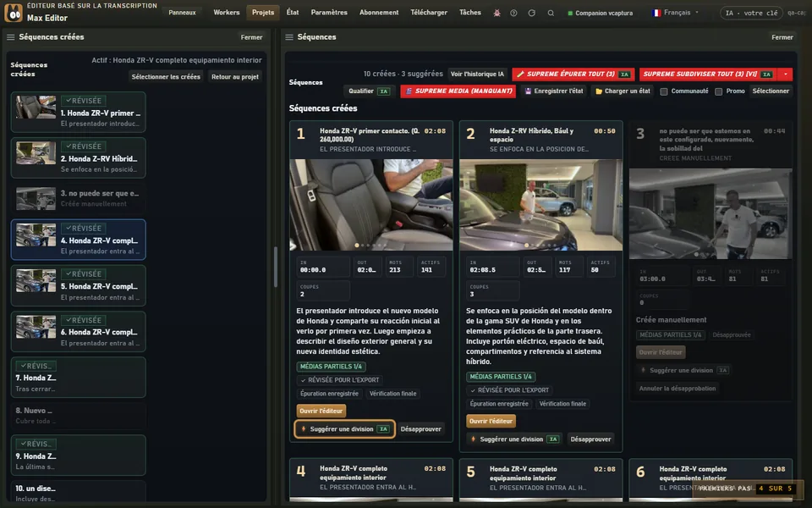Open the Abonnement menu

(379, 13)
